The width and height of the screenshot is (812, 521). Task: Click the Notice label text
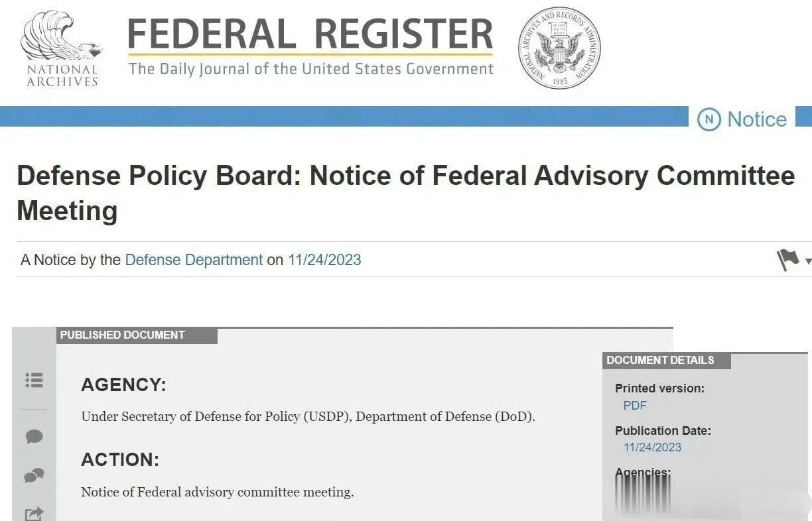757,119
